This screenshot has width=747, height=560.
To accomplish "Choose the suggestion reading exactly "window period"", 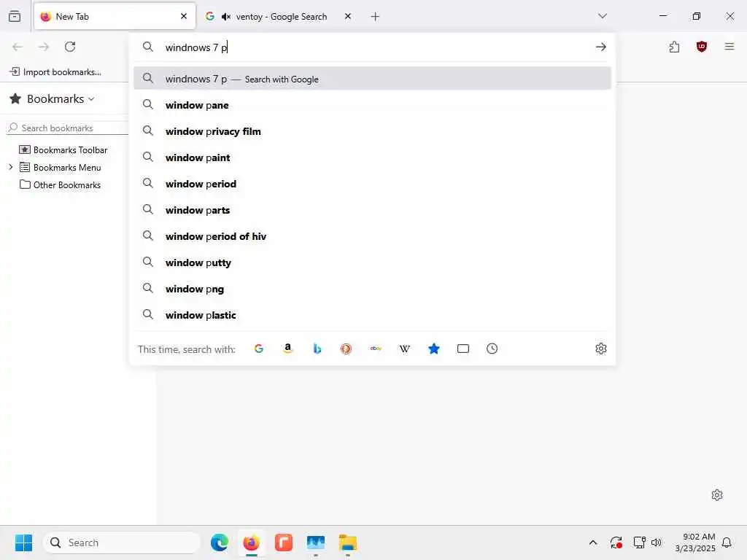I will pos(372,183).
